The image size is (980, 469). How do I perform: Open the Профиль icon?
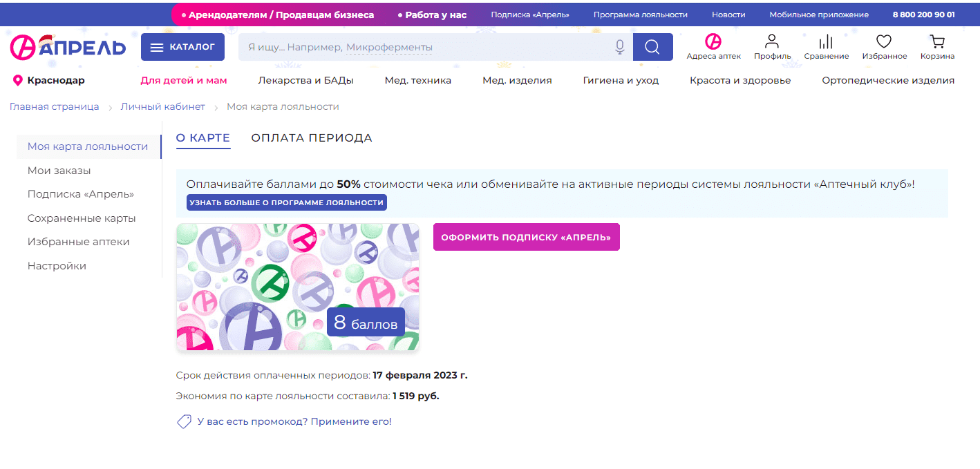click(x=772, y=47)
